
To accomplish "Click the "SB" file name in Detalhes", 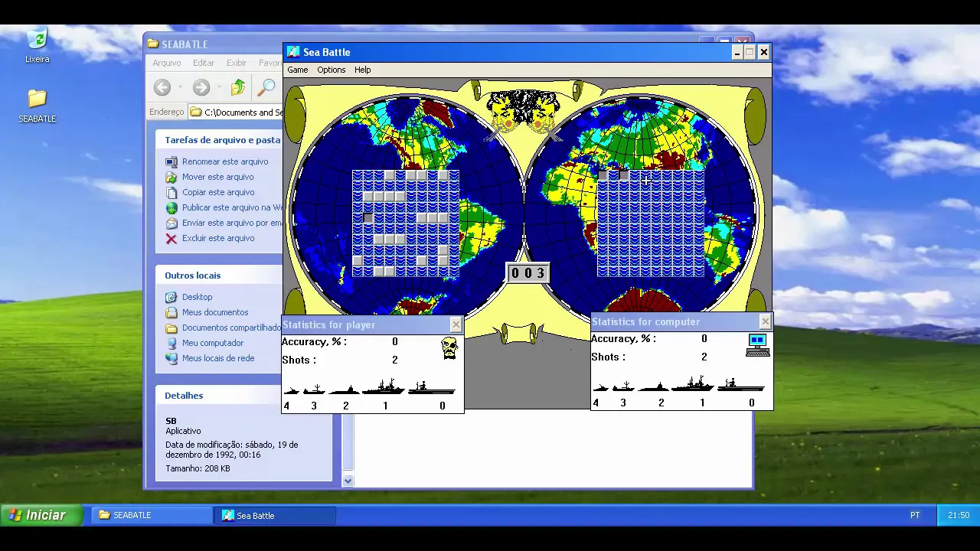I will [171, 421].
